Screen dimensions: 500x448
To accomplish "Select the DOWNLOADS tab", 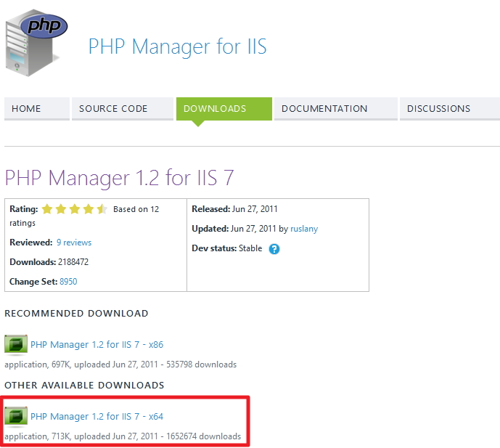I will 224,109.
